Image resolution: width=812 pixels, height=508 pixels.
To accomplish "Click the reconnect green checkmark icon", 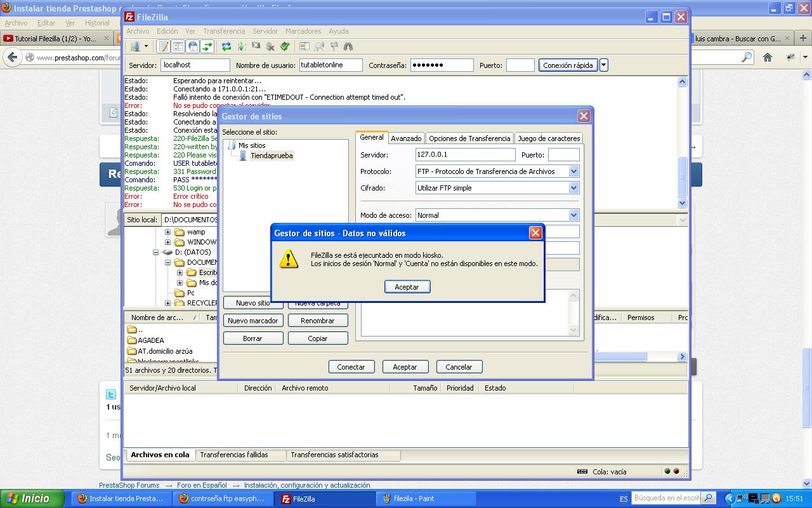I will (x=285, y=46).
